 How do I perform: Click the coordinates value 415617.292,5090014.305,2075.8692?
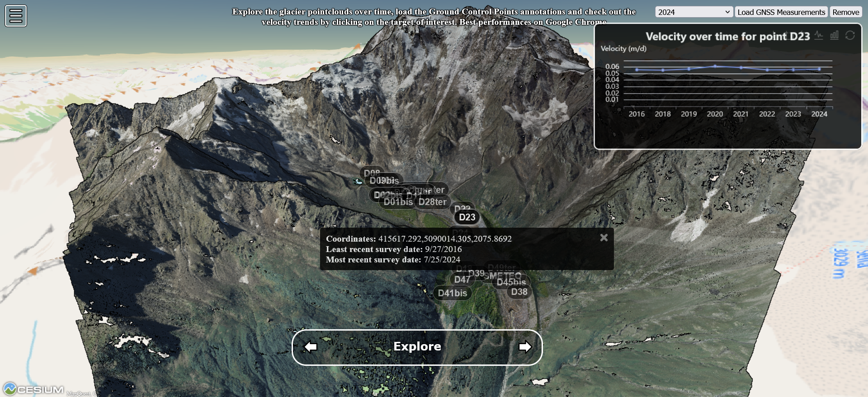[445, 238]
